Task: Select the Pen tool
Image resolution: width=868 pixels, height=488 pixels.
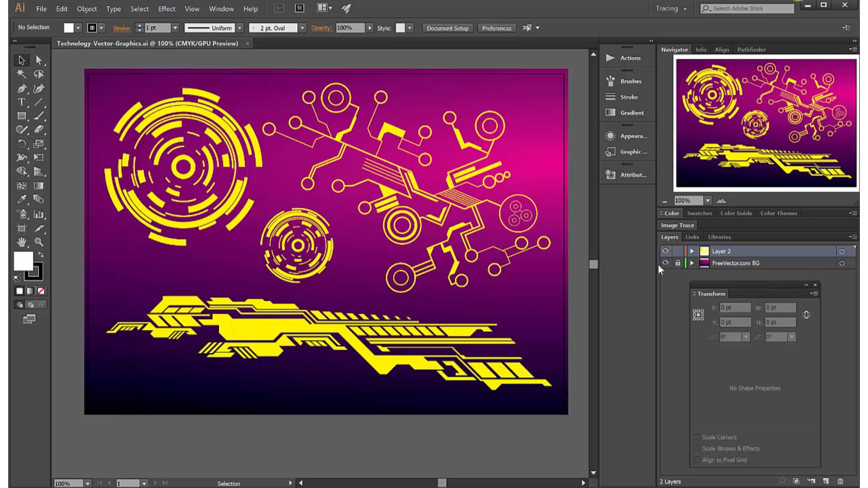Action: (22, 89)
